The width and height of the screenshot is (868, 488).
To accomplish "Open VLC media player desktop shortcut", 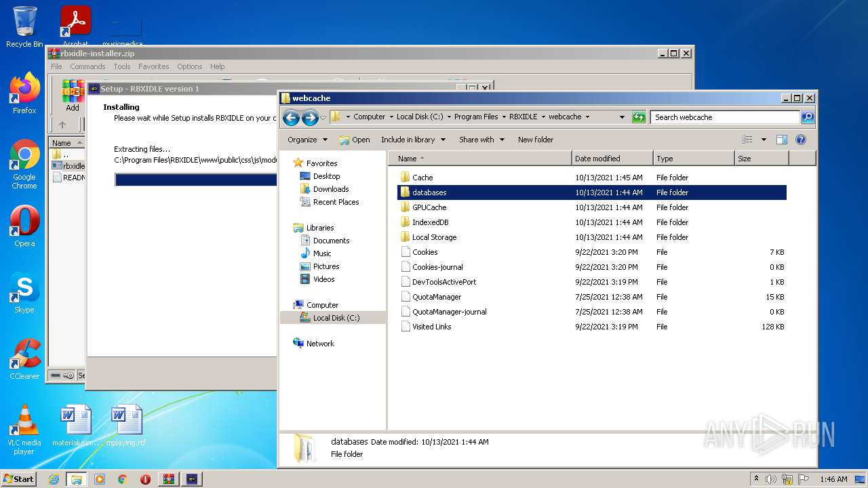I will pyautogui.click(x=24, y=430).
